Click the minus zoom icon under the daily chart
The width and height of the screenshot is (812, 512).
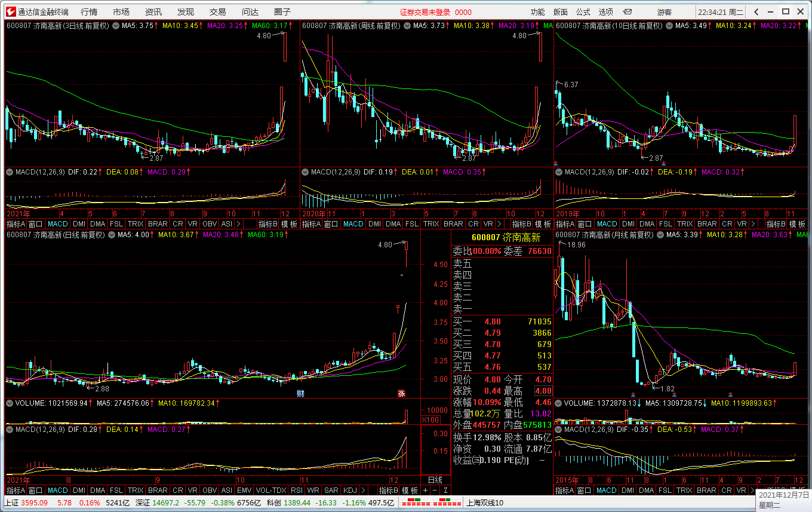434,490
